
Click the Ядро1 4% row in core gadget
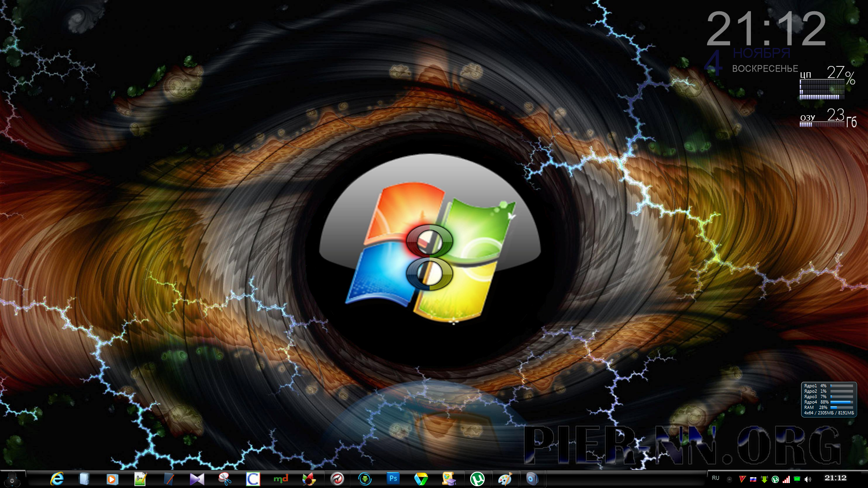pos(829,386)
